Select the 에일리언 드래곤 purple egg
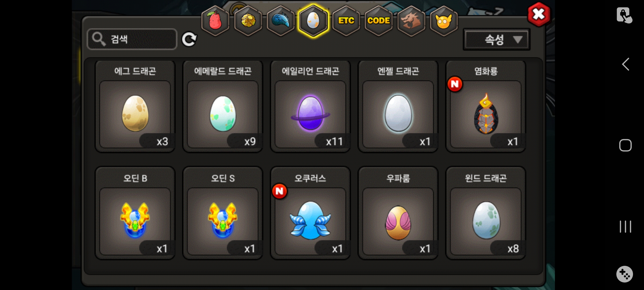The height and width of the screenshot is (290, 644). coord(310,107)
